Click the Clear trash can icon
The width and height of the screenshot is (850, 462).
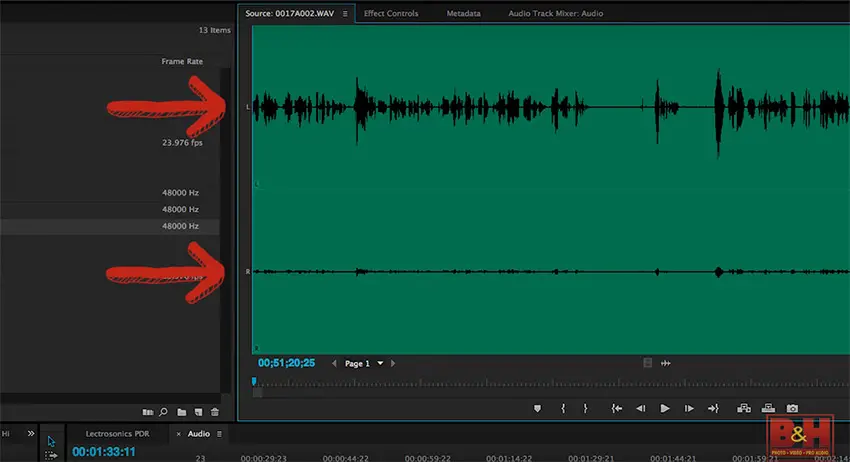tap(215, 412)
